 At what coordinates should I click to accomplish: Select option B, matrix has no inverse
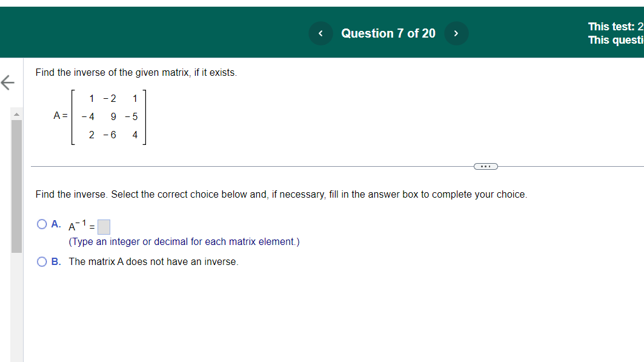[42, 262]
